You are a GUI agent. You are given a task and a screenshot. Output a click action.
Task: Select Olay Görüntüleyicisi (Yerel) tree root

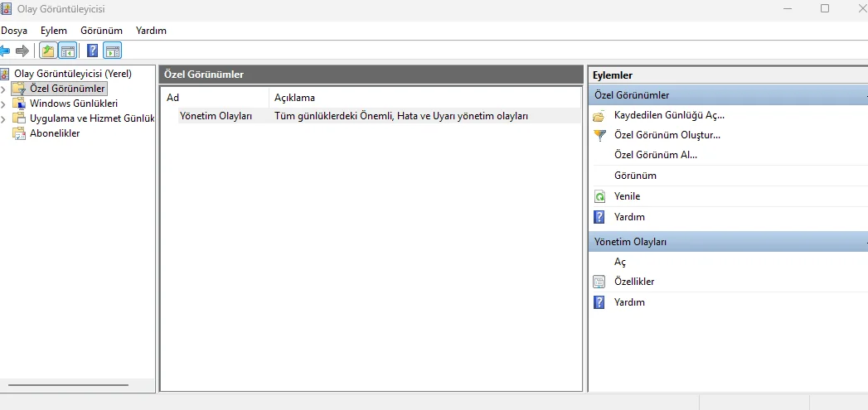point(73,74)
